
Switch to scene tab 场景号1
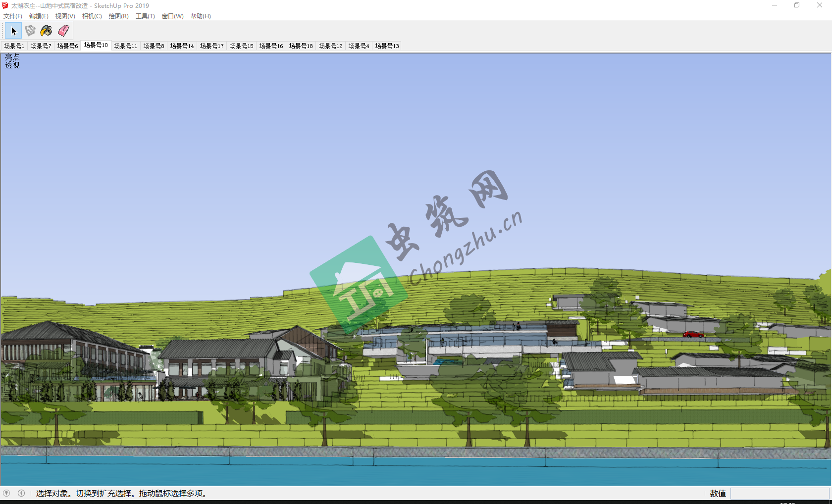pyautogui.click(x=14, y=46)
